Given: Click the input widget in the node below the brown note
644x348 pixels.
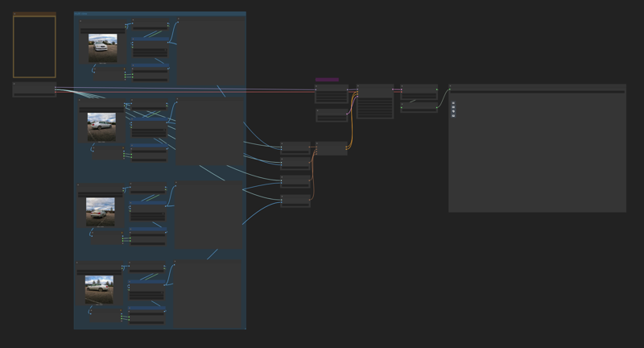Looking at the screenshot, I should coord(35,94).
